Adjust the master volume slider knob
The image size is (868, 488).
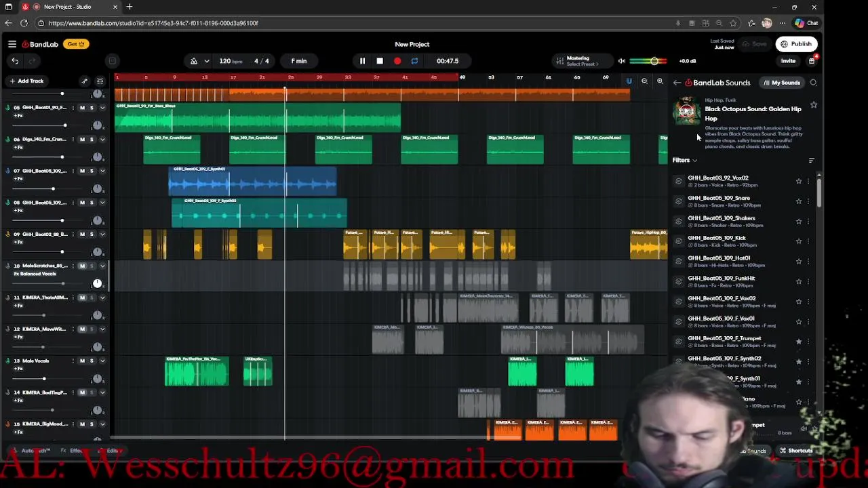[x=654, y=61]
